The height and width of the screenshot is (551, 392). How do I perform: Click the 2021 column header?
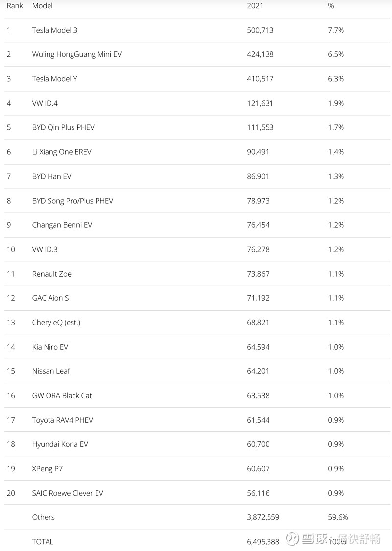[x=255, y=6]
